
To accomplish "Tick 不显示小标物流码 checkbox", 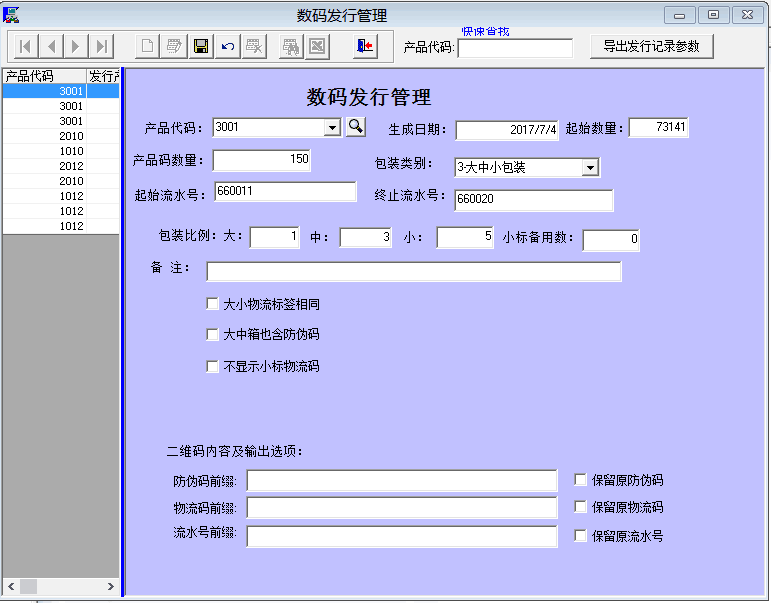I will (x=212, y=366).
